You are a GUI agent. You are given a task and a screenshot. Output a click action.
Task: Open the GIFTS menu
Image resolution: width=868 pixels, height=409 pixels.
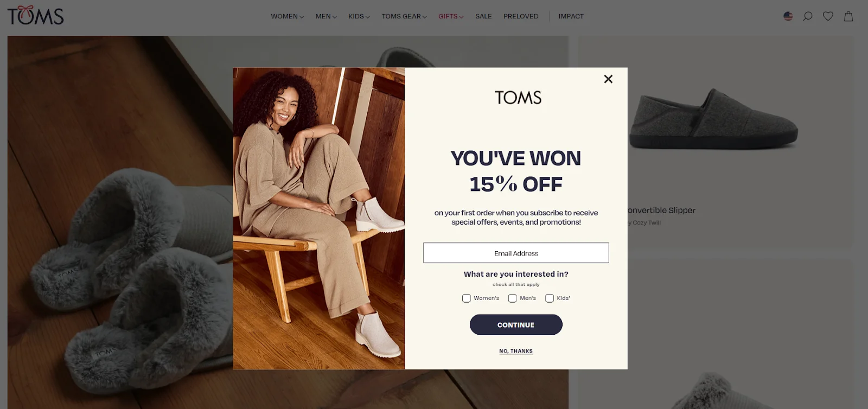(x=451, y=16)
